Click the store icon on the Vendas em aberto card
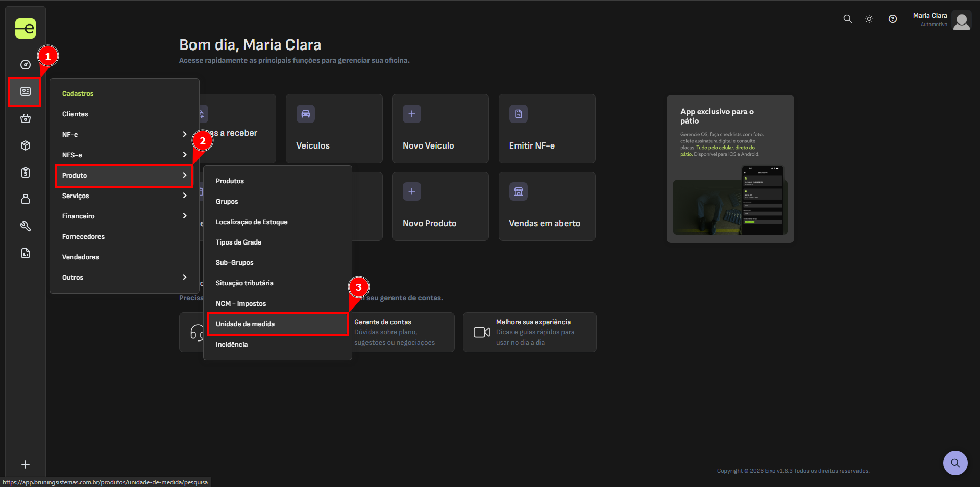 click(x=519, y=191)
